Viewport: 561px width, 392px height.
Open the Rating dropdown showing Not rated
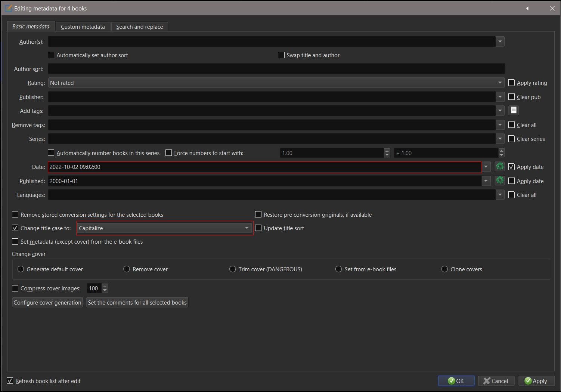(x=276, y=83)
